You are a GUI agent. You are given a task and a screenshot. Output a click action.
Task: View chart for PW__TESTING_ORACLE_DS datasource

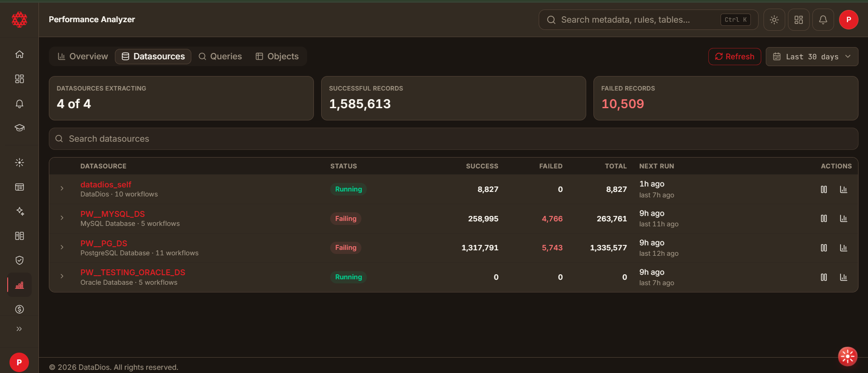(844, 277)
